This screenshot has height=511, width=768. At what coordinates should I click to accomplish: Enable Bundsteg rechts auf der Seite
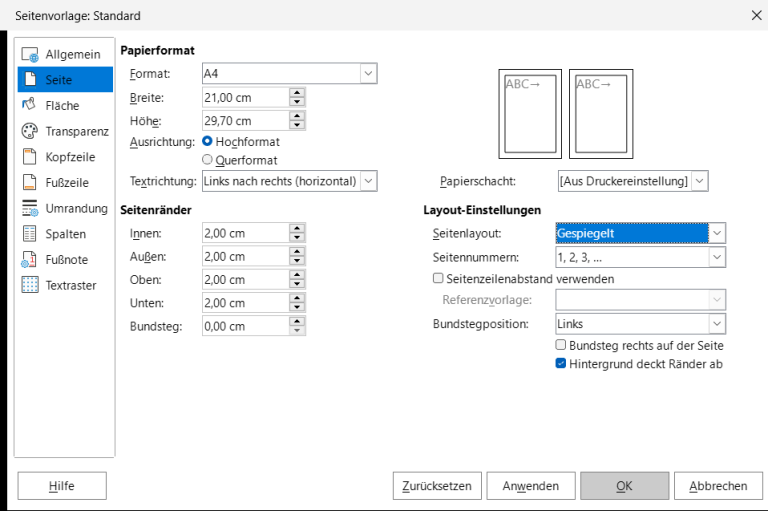[561, 345]
